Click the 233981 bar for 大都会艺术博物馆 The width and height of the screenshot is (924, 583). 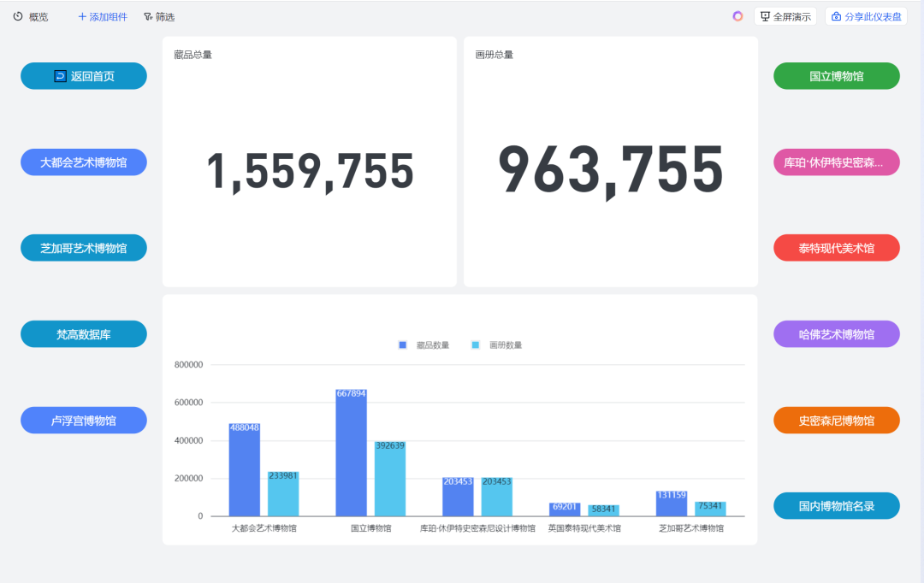pos(283,494)
